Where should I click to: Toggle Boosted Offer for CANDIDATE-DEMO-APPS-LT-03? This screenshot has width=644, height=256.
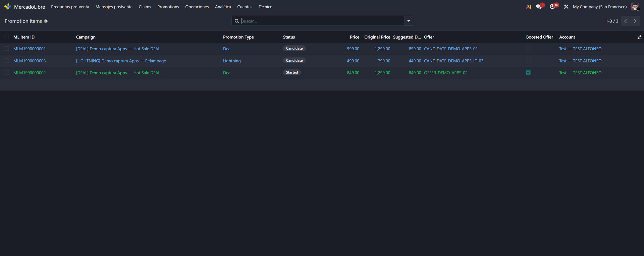tap(528, 61)
